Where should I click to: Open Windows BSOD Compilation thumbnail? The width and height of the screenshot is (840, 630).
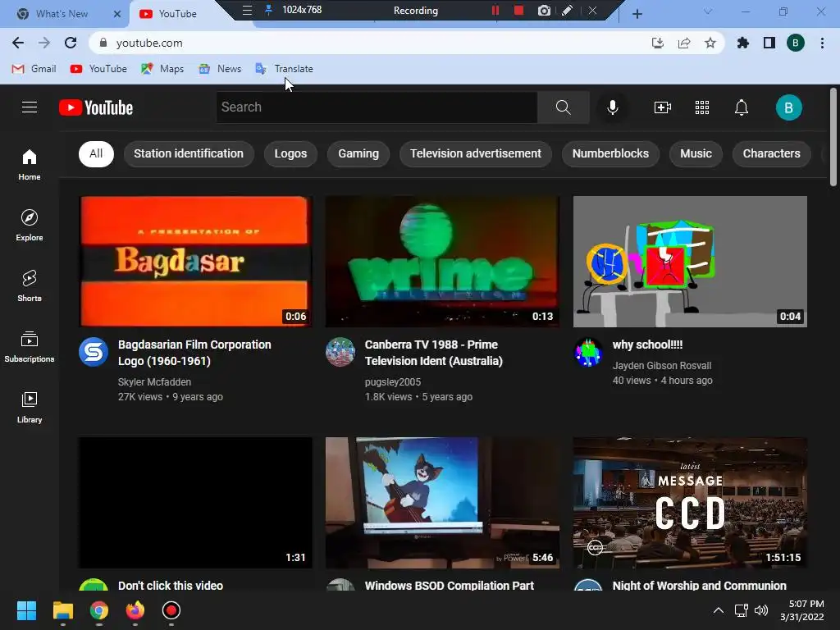(442, 503)
